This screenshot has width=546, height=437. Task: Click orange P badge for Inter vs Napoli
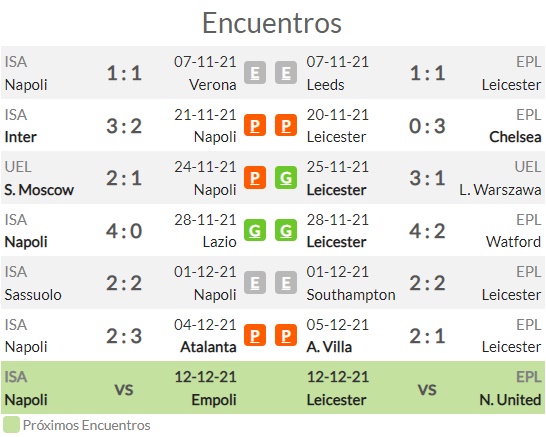255,125
